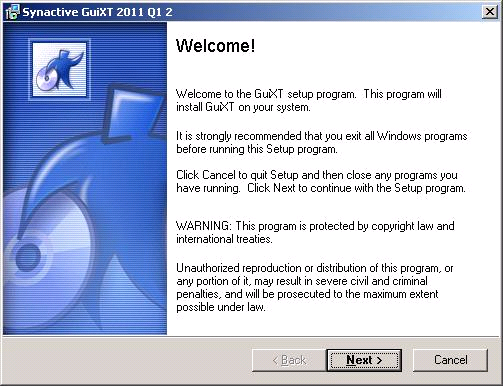Click the 'Click Cancel to quit Setup' paragraph

coord(321,181)
